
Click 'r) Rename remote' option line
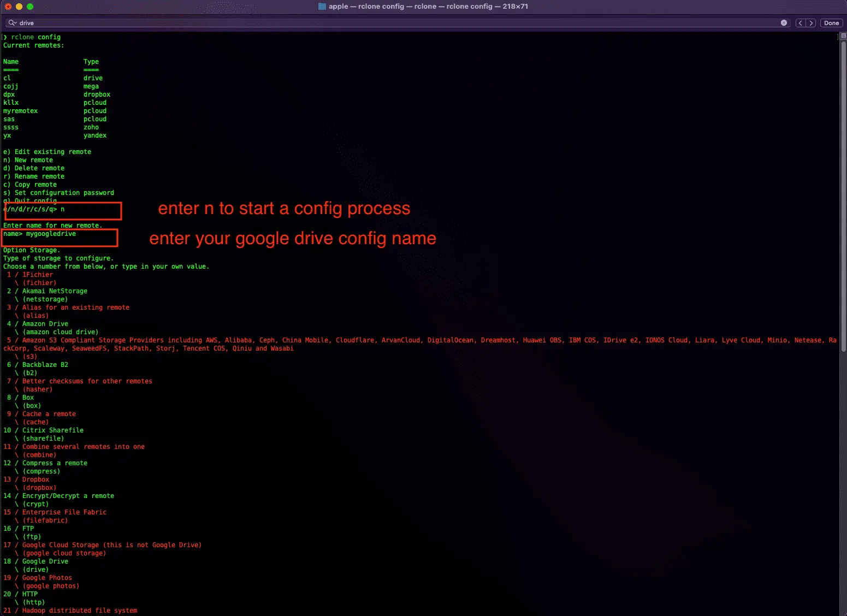(x=34, y=176)
